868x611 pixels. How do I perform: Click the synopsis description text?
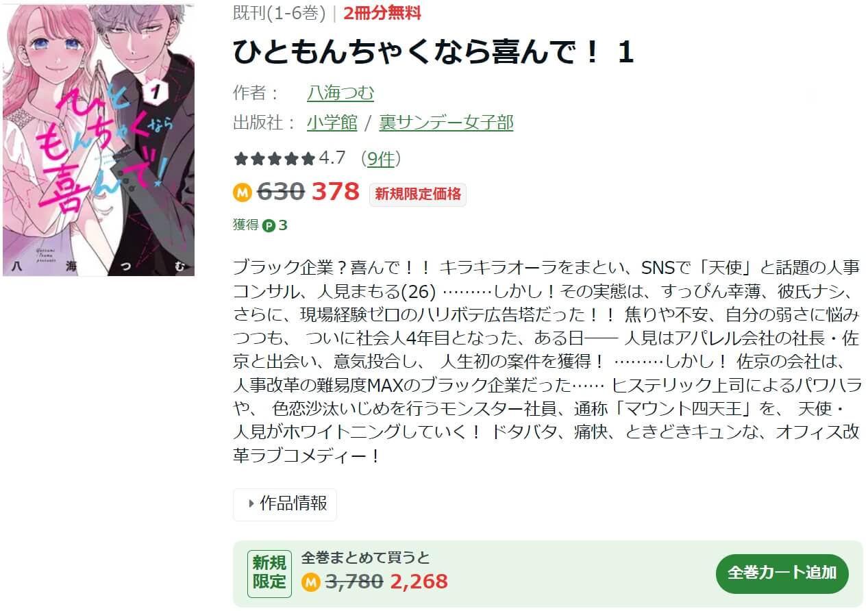547,362
